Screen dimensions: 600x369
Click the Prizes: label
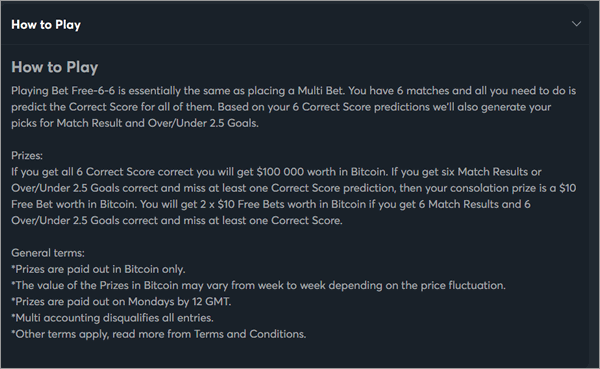coord(27,156)
